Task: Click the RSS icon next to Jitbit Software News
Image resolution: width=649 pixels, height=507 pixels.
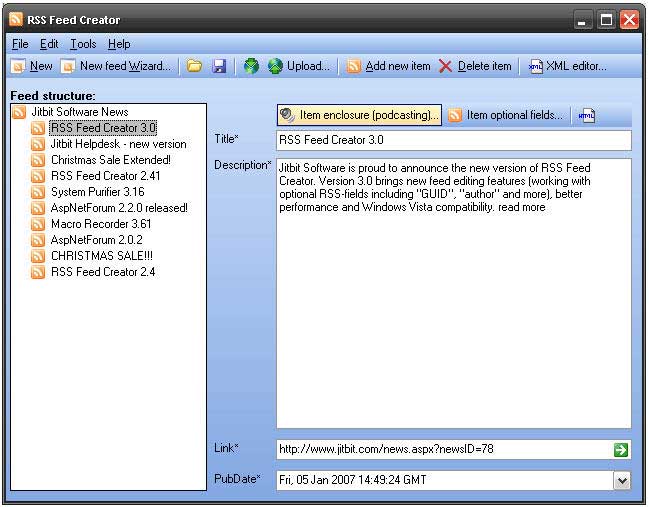Action: (19, 112)
